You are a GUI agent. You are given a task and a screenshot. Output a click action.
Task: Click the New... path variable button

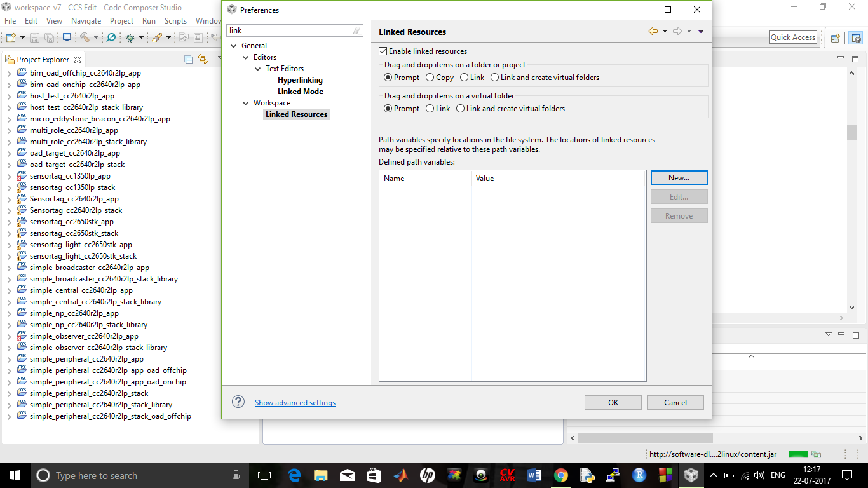(679, 178)
